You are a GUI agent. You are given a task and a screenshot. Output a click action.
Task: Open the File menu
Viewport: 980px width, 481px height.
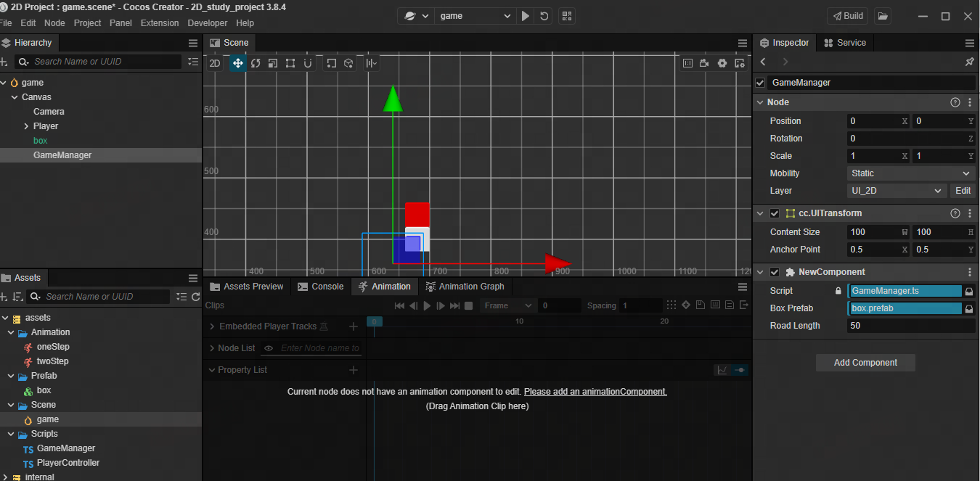pyautogui.click(x=6, y=23)
